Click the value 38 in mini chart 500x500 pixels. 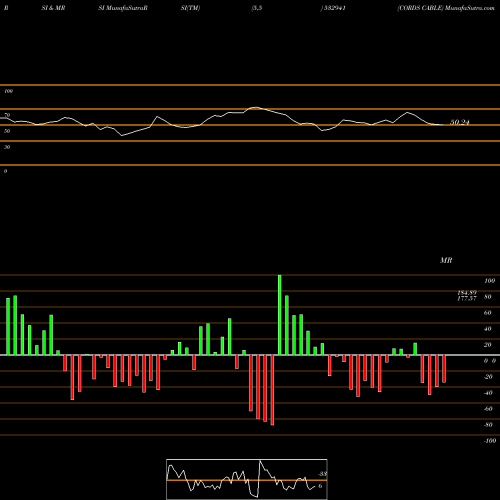click(x=323, y=473)
